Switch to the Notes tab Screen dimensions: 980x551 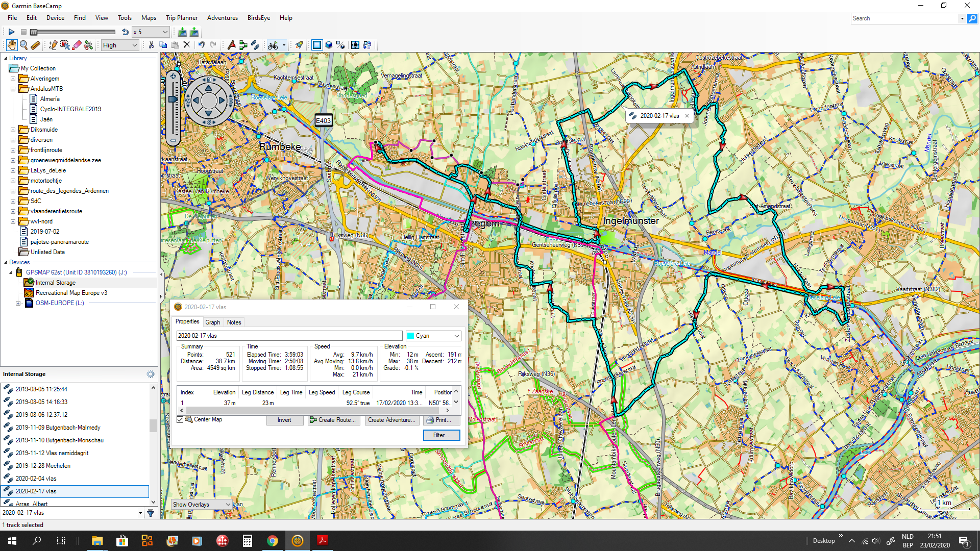pyautogui.click(x=234, y=322)
